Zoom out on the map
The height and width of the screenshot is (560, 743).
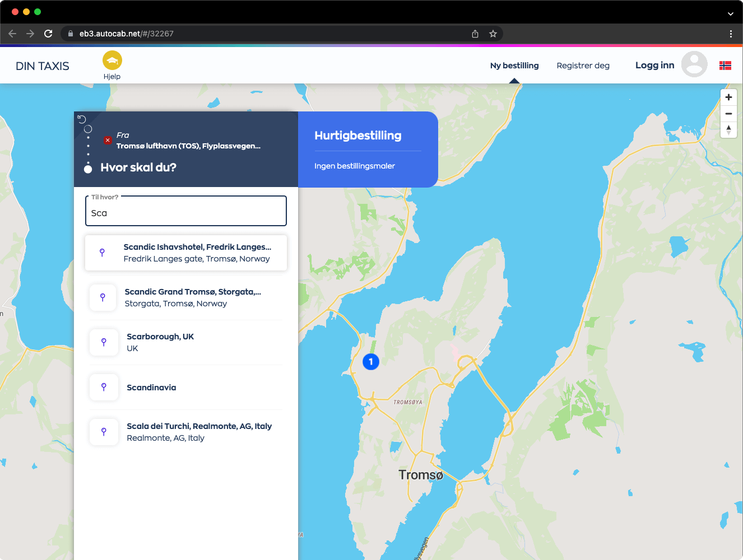[x=728, y=114]
